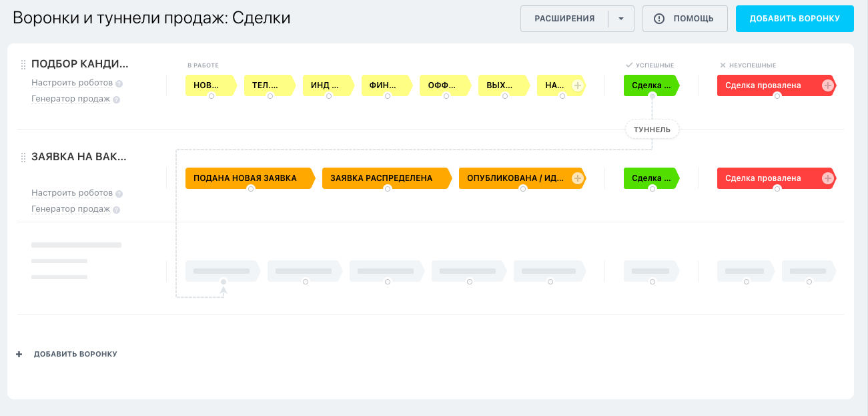Open the РАСШИРЕНИЯ dropdown arrow
The height and width of the screenshot is (416, 868).
point(621,19)
